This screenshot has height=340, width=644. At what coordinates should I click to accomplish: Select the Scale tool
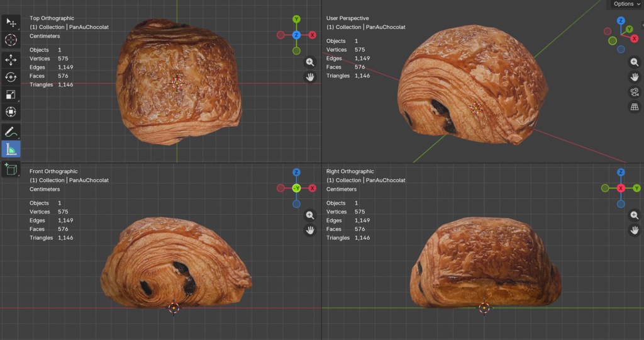point(11,94)
